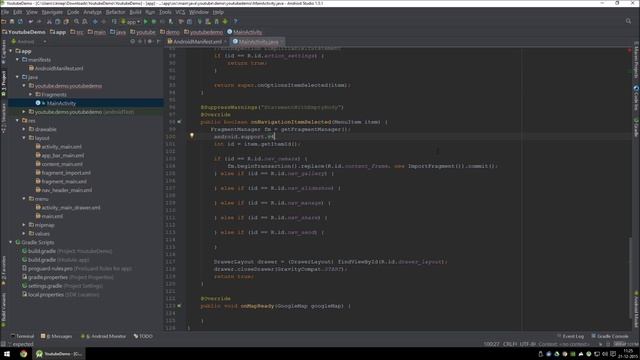Click the red error stripe indicator
This screenshot has width=640, height=360.
[629, 50]
